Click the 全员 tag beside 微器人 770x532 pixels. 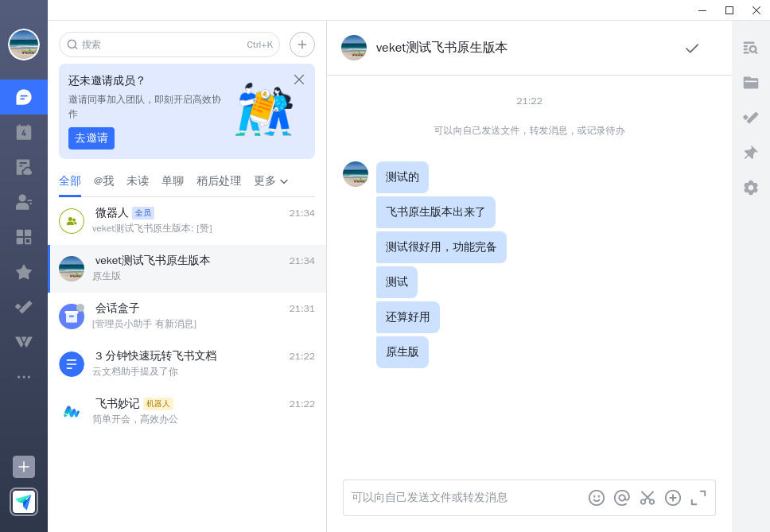point(143,213)
